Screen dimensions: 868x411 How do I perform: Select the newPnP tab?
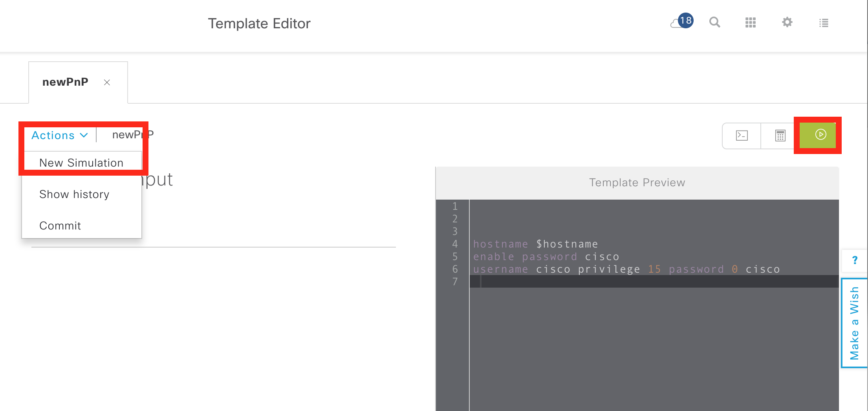point(65,82)
